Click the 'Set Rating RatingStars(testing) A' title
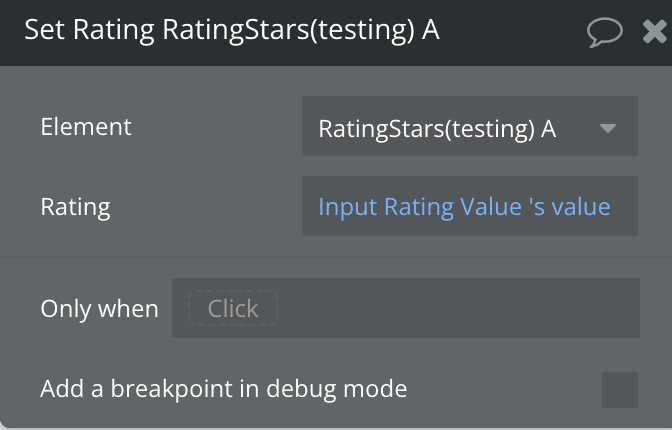 pos(231,31)
